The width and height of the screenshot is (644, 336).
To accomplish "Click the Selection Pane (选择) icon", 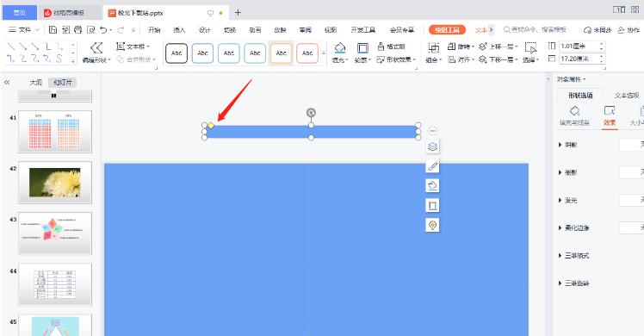I will tap(530, 48).
